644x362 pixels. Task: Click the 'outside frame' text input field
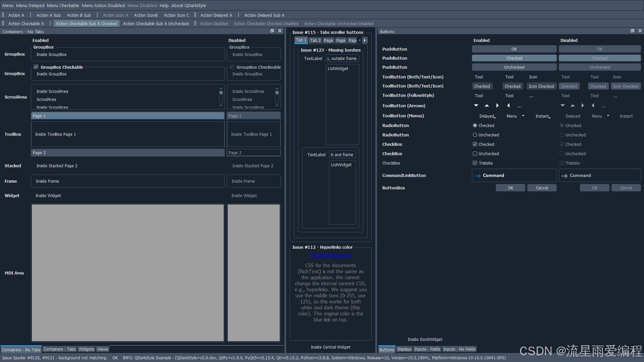(x=342, y=58)
